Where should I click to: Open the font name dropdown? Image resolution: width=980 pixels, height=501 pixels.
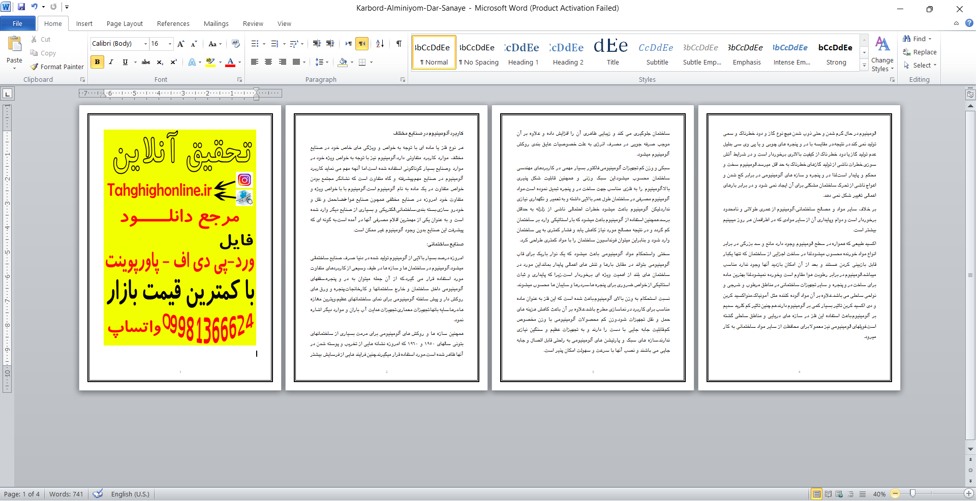pos(145,44)
